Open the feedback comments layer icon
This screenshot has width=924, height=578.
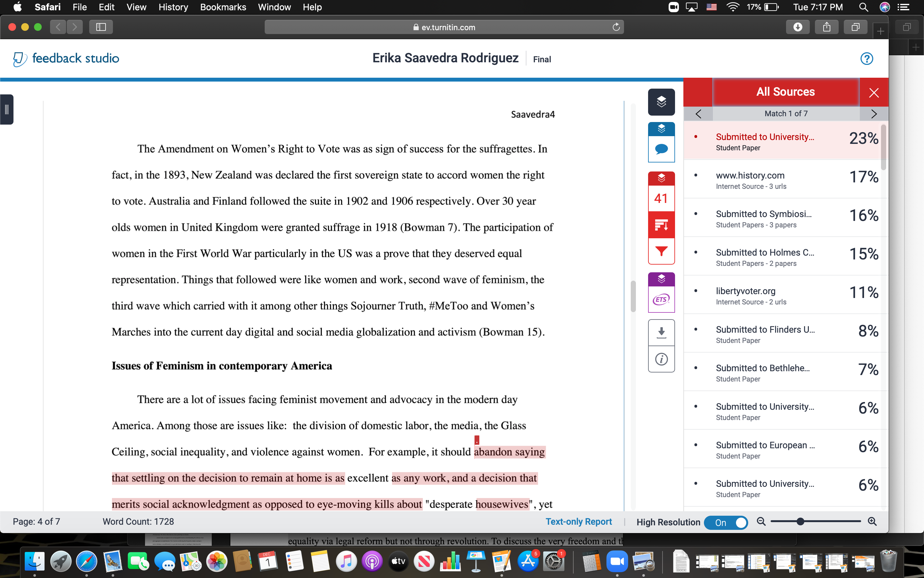661,149
